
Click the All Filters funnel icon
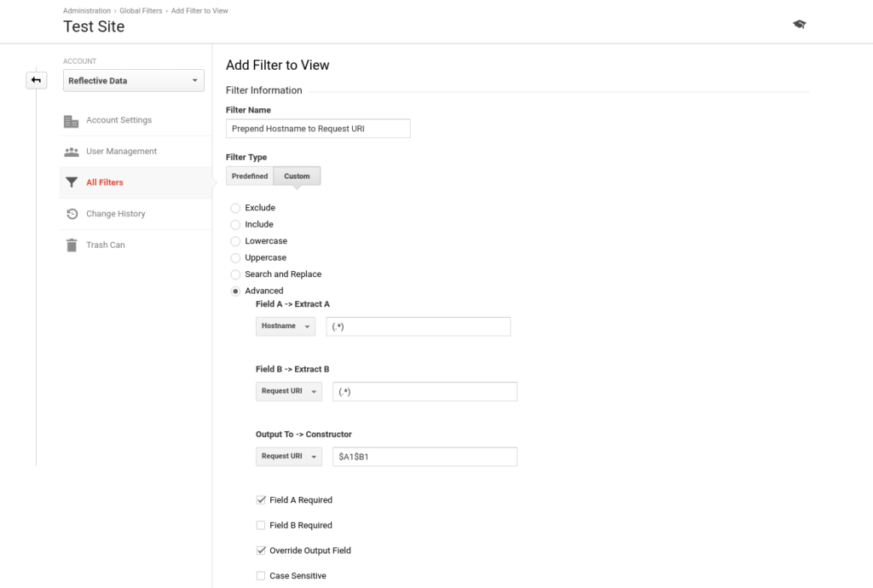click(72, 182)
